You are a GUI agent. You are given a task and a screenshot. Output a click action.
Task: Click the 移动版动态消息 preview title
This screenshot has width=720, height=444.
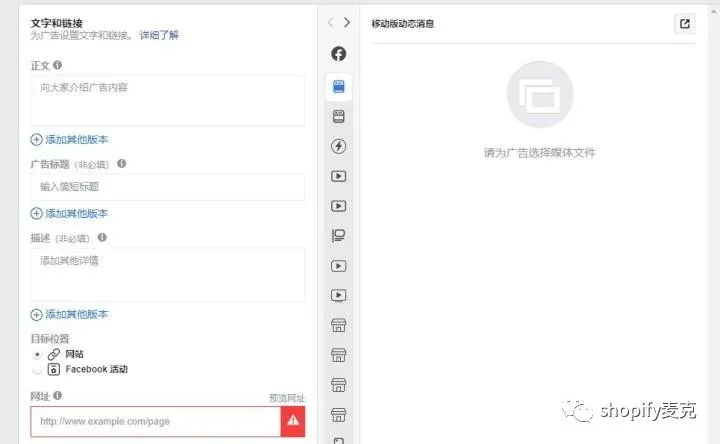(403, 23)
